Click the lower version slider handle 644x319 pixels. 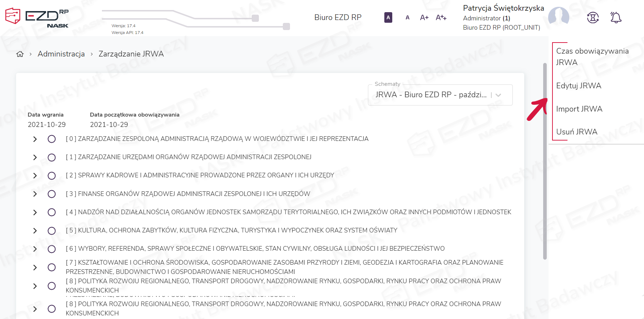click(286, 26)
